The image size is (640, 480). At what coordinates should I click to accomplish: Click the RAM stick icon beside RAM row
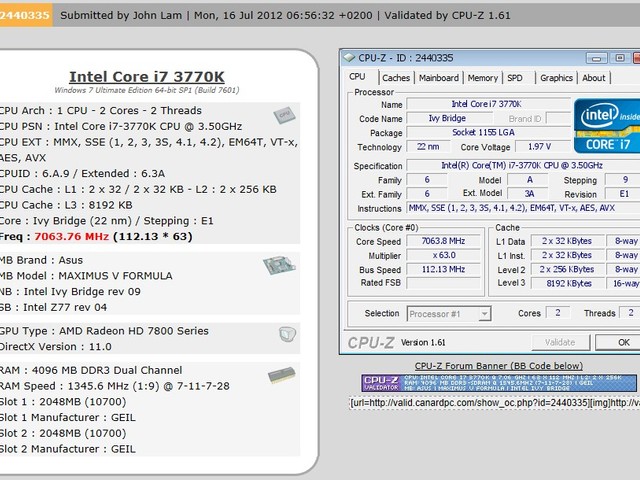(x=282, y=375)
